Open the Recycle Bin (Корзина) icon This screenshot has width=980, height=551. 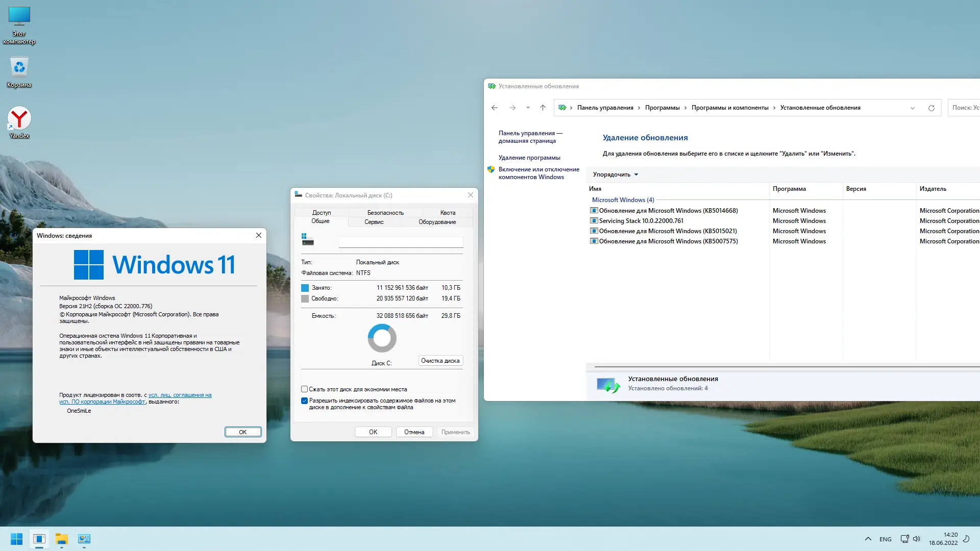pos(19,68)
